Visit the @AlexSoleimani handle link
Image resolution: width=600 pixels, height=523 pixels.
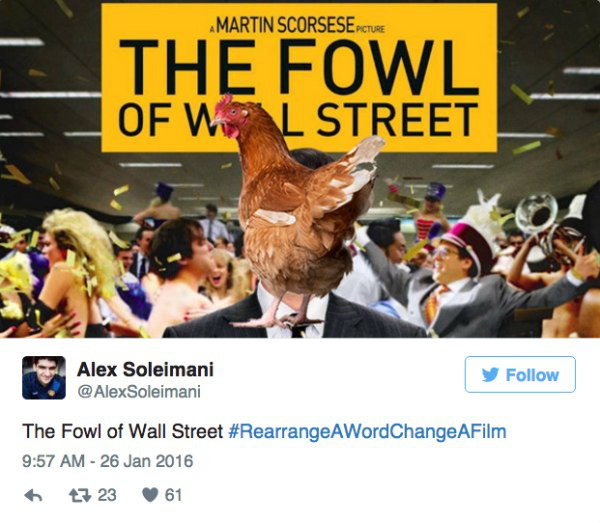pyautogui.click(x=139, y=392)
